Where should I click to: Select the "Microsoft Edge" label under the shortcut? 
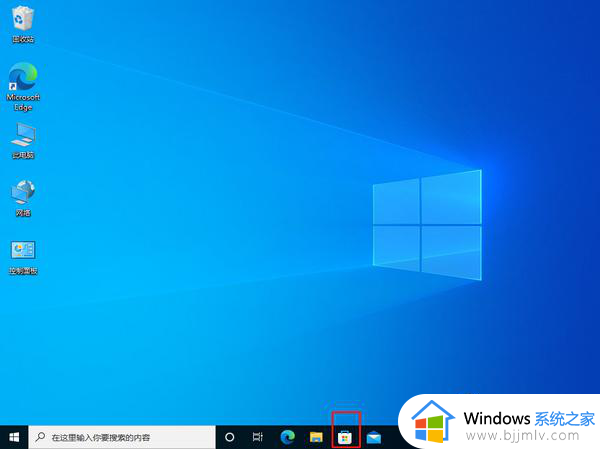pyautogui.click(x=22, y=102)
